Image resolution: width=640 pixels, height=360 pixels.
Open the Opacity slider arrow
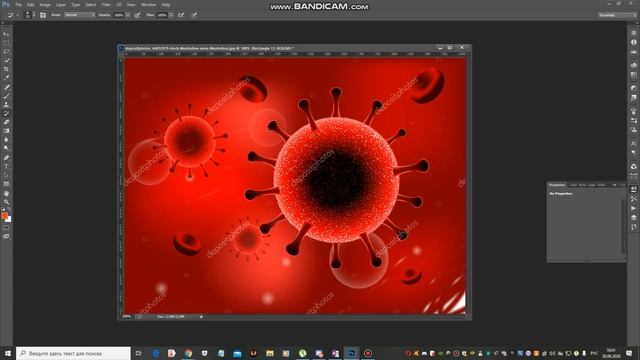pyautogui.click(x=128, y=15)
